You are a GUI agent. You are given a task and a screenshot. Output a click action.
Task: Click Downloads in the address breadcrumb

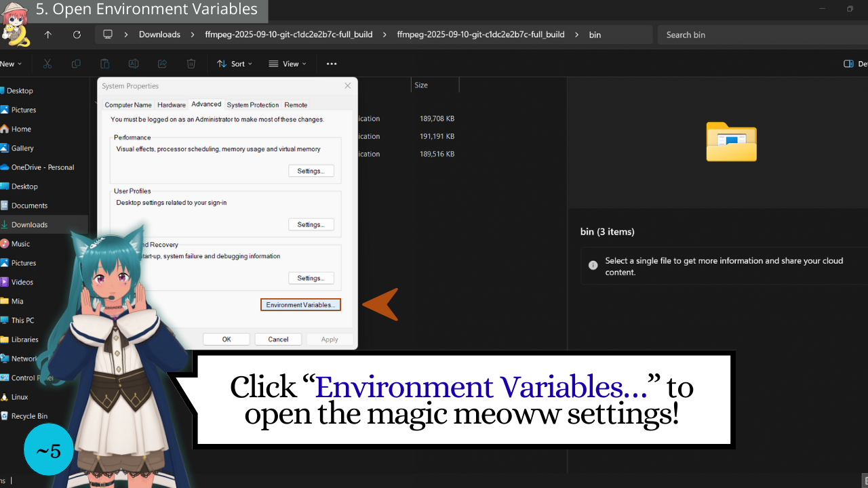[159, 35]
